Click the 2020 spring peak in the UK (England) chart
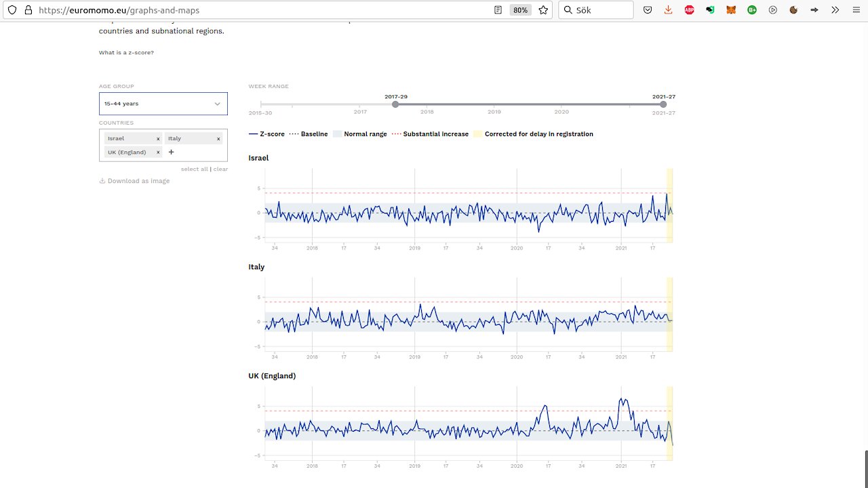Image resolution: width=868 pixels, height=488 pixels. click(545, 406)
